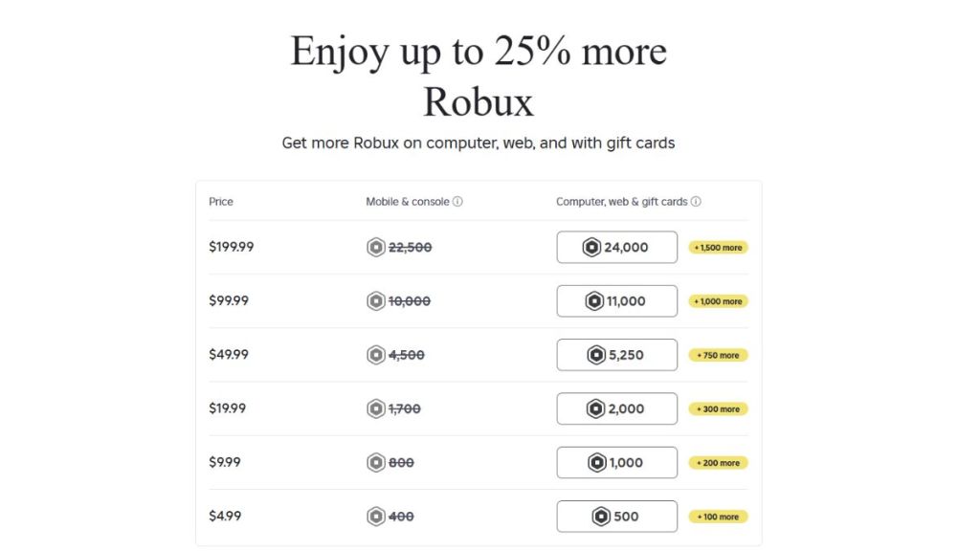Choose the 2,000 Robux option
Screen dimensions: 980x551
coord(616,408)
